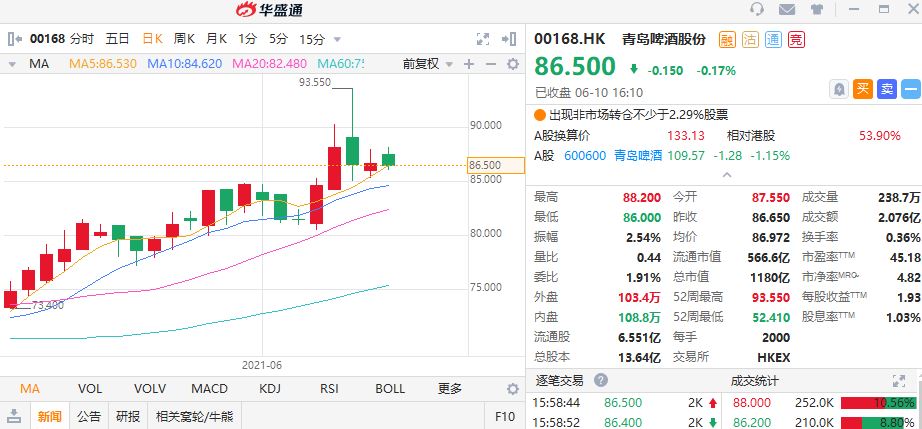Switch to 分时 intraday chart
922x429 pixels.
[82, 39]
